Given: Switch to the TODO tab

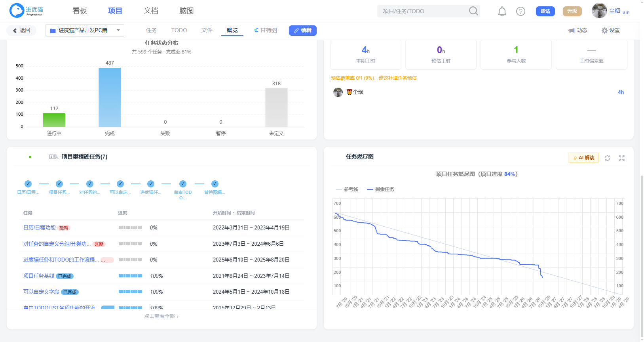Looking at the screenshot, I should [179, 31].
